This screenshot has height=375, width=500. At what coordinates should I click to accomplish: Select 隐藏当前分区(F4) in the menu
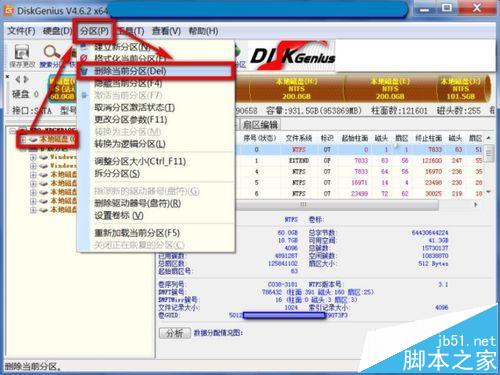pos(155,83)
